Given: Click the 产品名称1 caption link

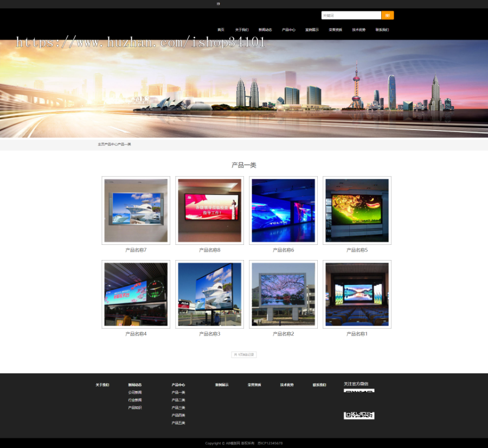Looking at the screenshot, I should pyautogui.click(x=357, y=334).
